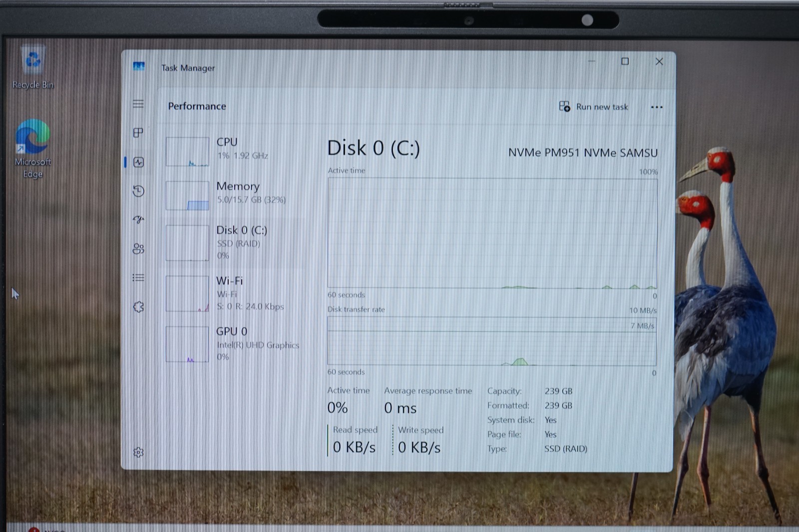Open the hamburger navigation menu
This screenshot has width=799, height=532.
click(138, 104)
